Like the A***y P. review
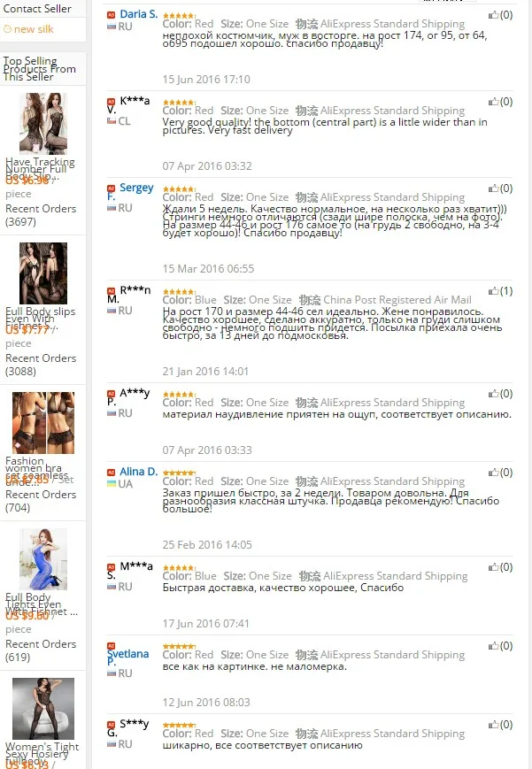 [x=493, y=393]
